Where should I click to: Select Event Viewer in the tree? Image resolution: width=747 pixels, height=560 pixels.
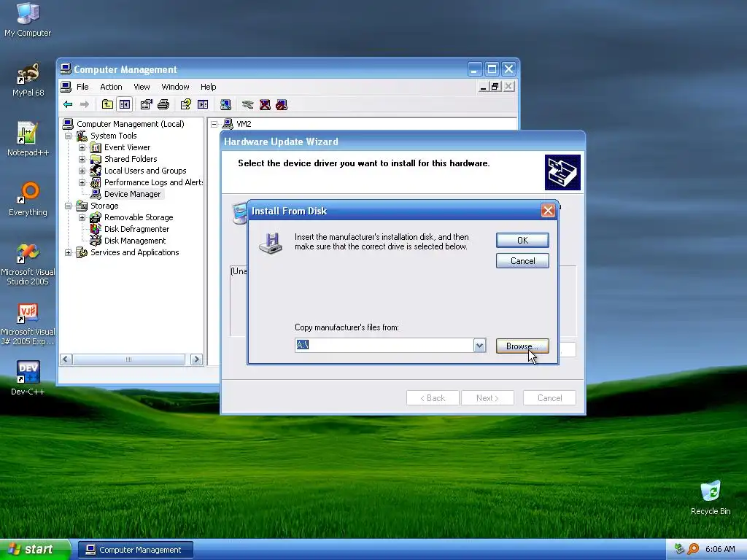click(x=127, y=147)
